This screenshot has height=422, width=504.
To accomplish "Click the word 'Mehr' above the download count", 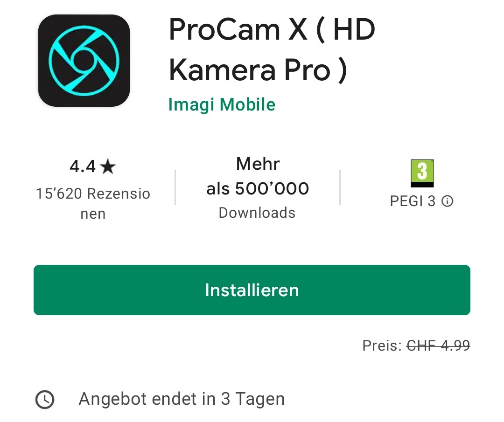I will coord(258,164).
